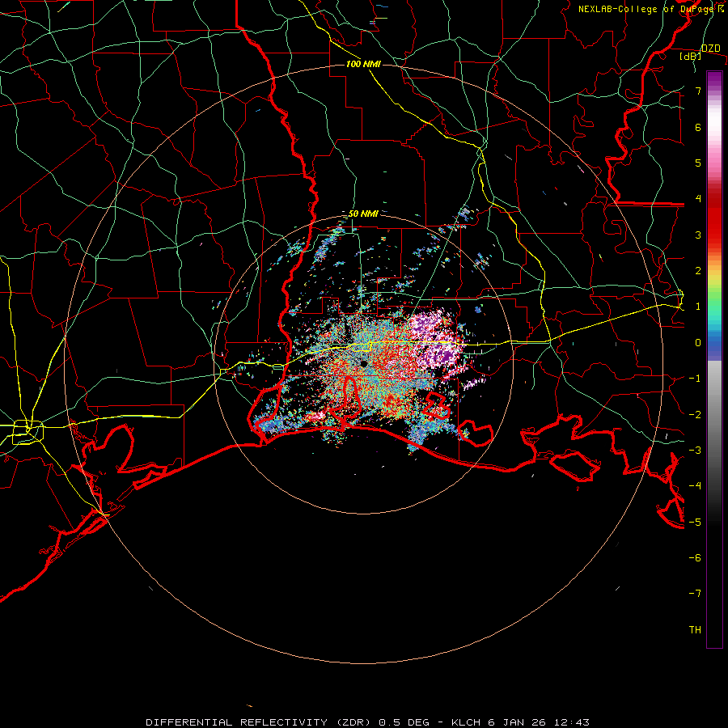Viewport: 728px width, 728px height.
Task: Click the DZD color scale title
Action: [710, 49]
